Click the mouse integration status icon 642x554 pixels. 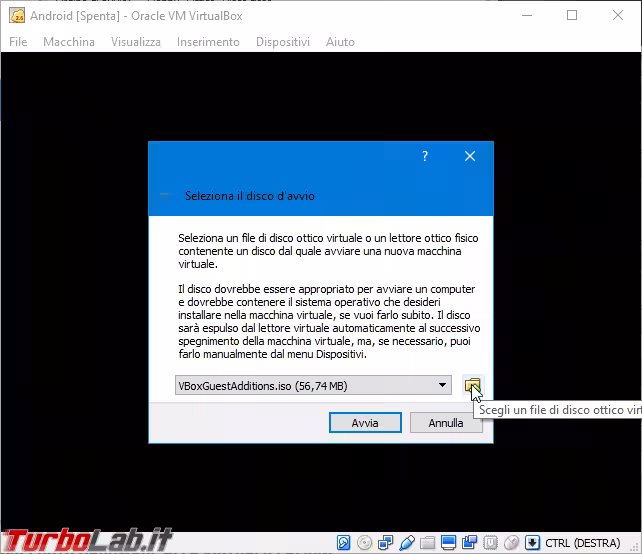510,543
